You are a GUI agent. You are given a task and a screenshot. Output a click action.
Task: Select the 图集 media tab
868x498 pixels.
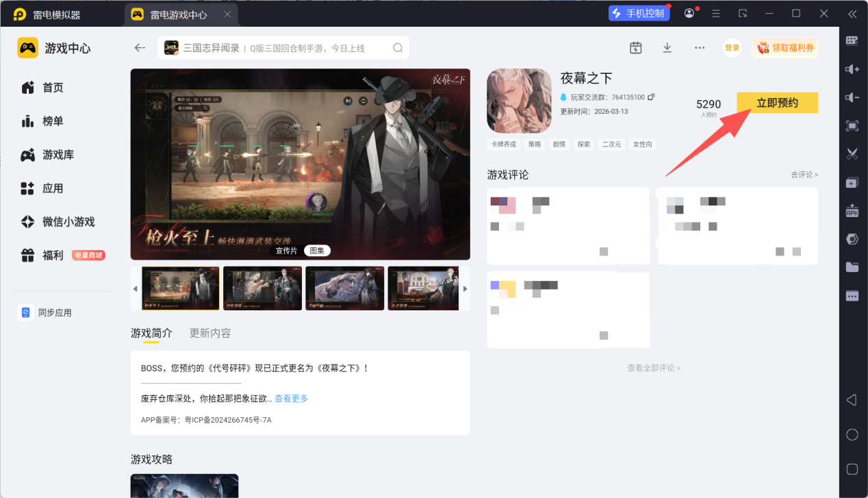(x=317, y=251)
